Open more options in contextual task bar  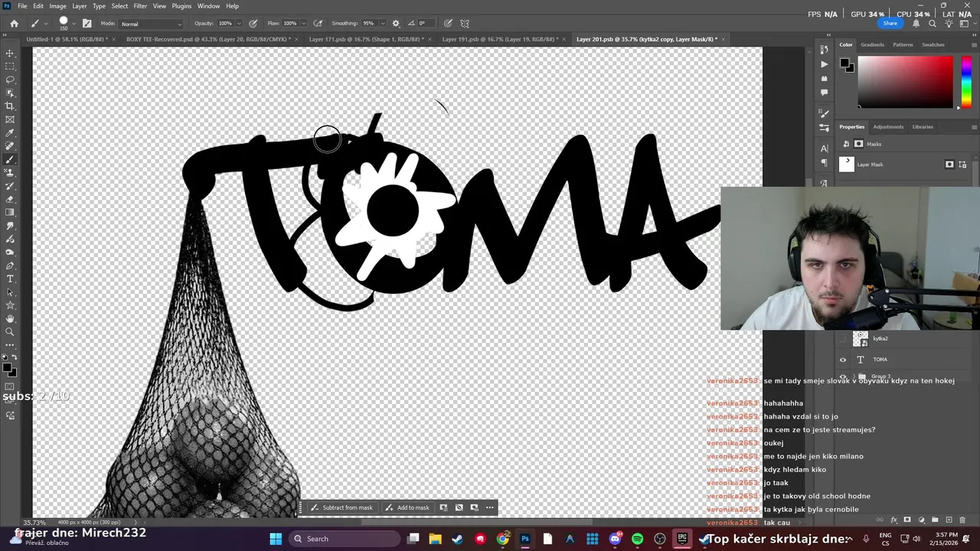tap(490, 507)
